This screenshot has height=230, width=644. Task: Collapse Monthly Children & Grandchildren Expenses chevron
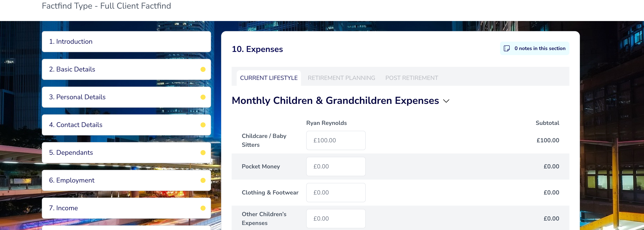point(446,101)
